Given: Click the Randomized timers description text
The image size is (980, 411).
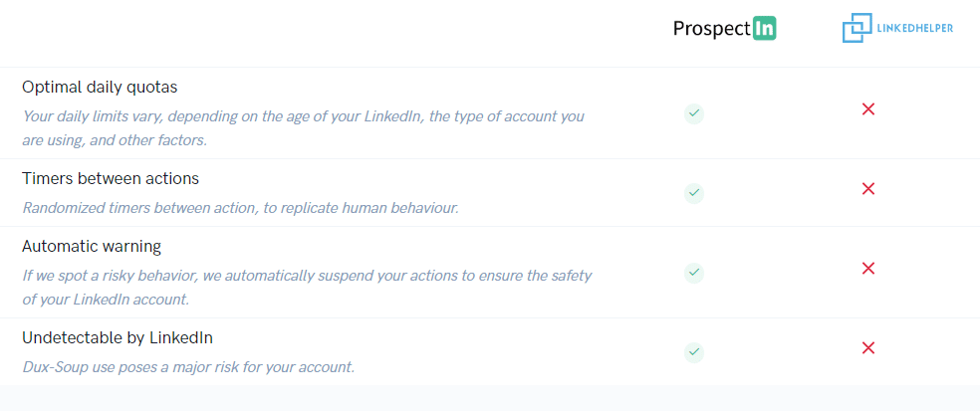Looking at the screenshot, I should 241,207.
